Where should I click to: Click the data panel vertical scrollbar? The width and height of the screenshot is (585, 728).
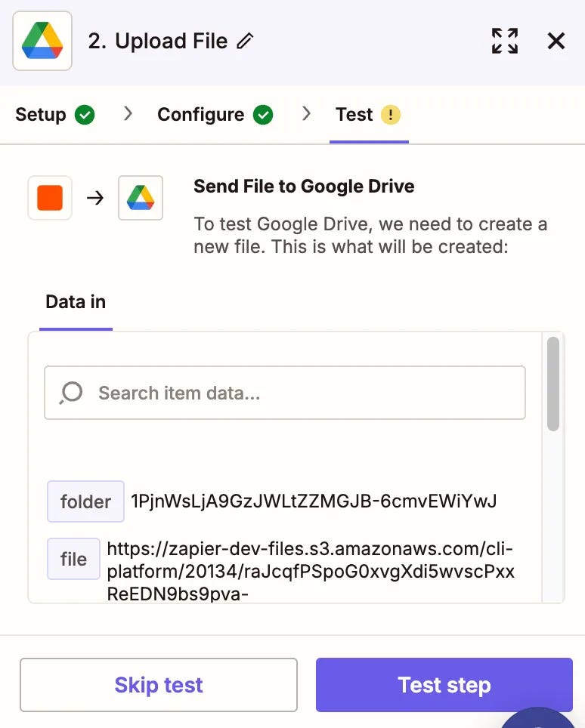[553, 384]
